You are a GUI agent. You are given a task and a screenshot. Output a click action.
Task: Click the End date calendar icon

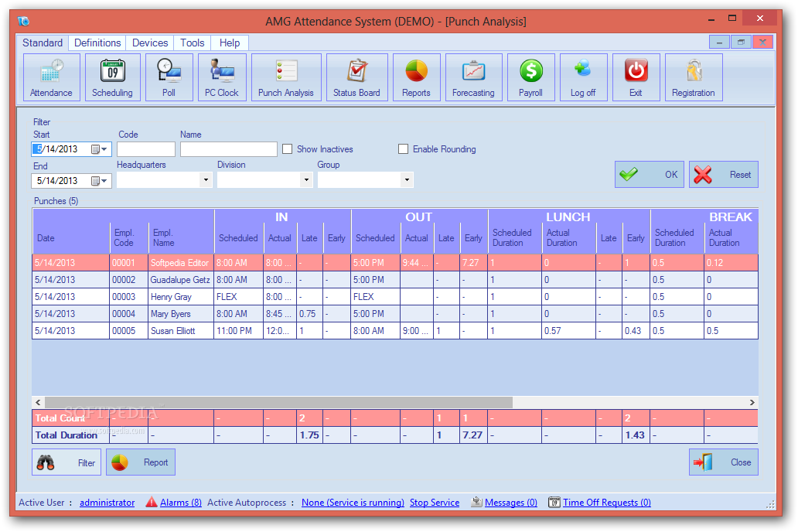click(x=95, y=181)
